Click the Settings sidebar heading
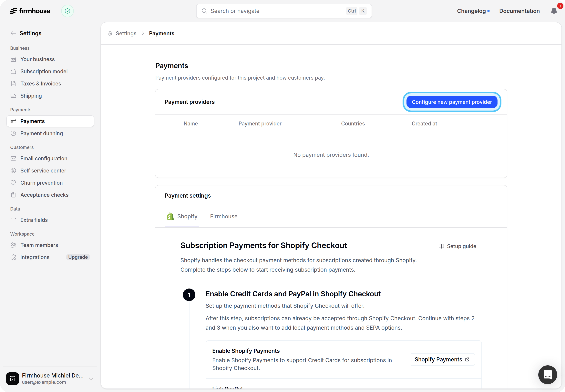The height and width of the screenshot is (392, 565). [30, 33]
